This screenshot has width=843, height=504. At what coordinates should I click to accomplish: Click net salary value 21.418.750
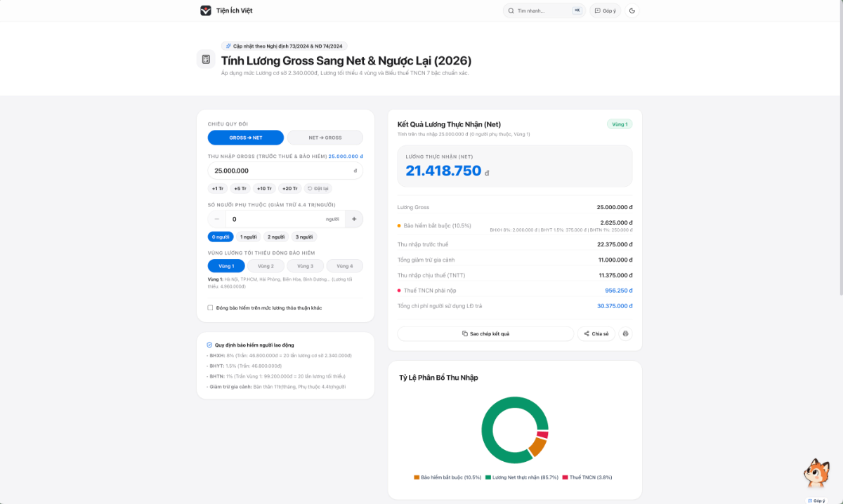tap(443, 171)
